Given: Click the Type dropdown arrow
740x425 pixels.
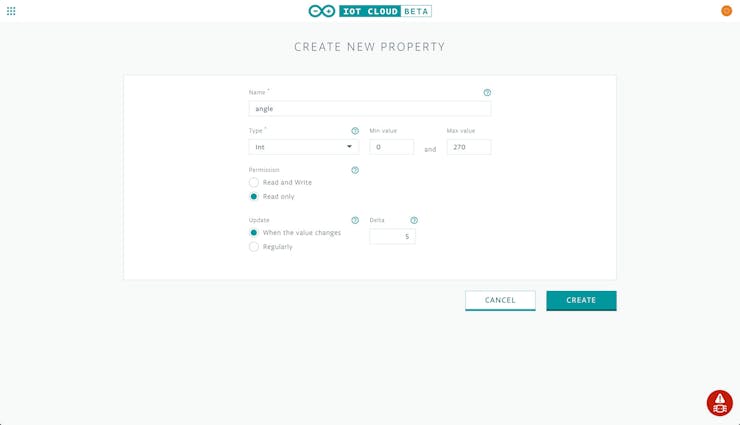Looking at the screenshot, I should coord(349,147).
